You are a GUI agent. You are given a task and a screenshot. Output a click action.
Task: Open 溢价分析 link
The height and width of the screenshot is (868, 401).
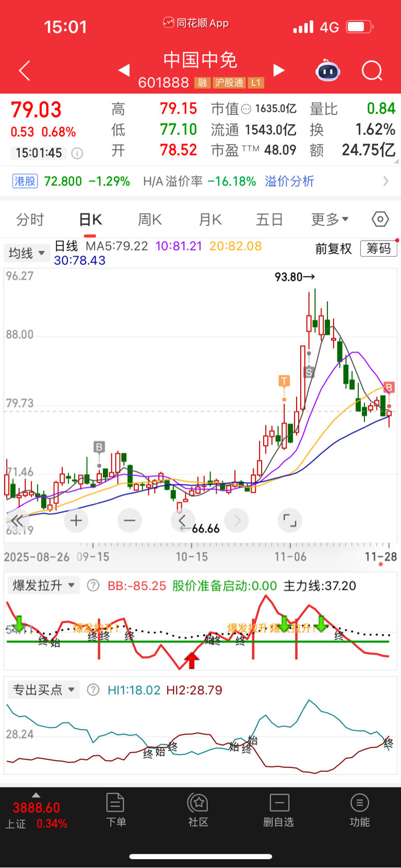pyautogui.click(x=289, y=181)
